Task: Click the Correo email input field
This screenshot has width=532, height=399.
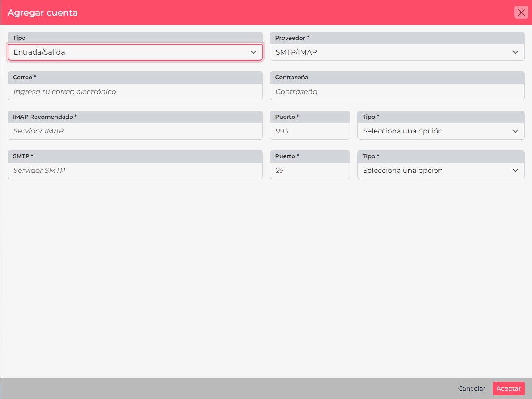Action: point(135,92)
